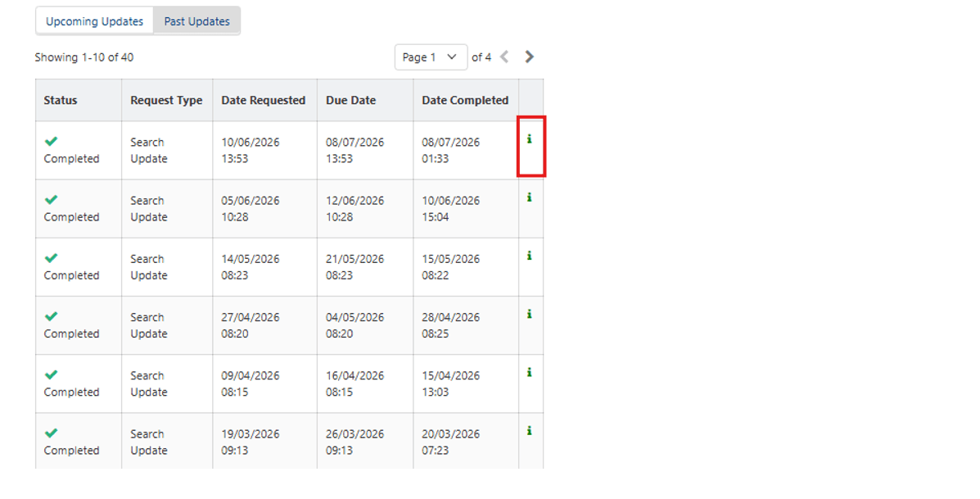Click the 'of 4' page count text
The image size is (980, 499).
point(481,57)
